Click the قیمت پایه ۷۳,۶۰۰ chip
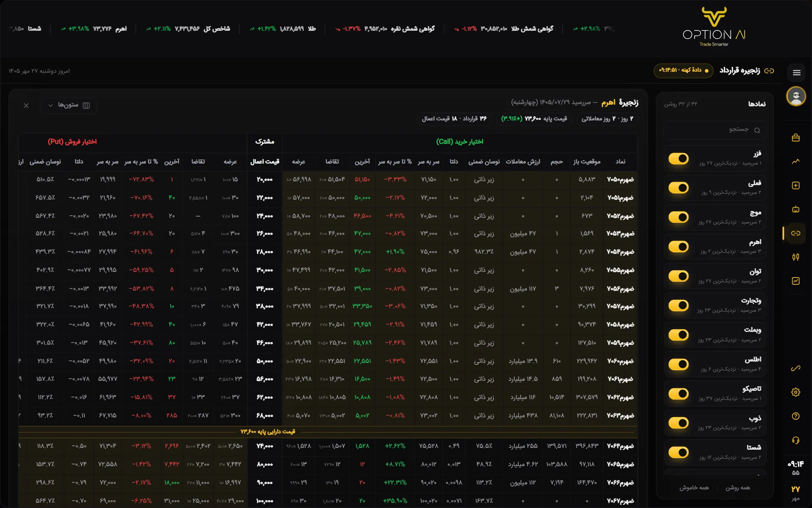This screenshot has width=812, height=508. [534, 119]
